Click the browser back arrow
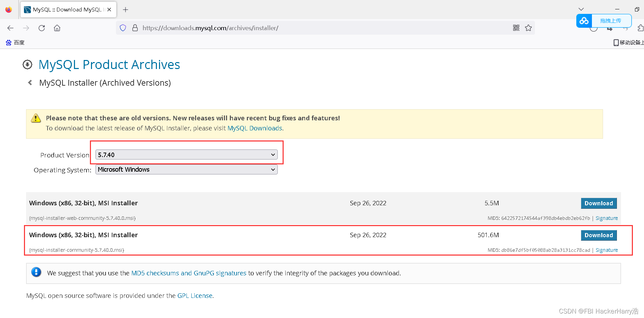 pyautogui.click(x=10, y=28)
